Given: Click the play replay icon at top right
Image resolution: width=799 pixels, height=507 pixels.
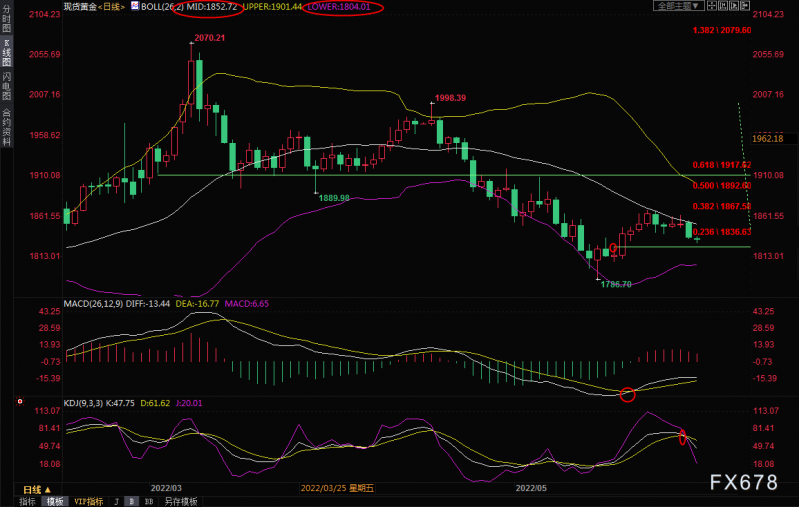Looking at the screenshot, I should coord(734,6).
